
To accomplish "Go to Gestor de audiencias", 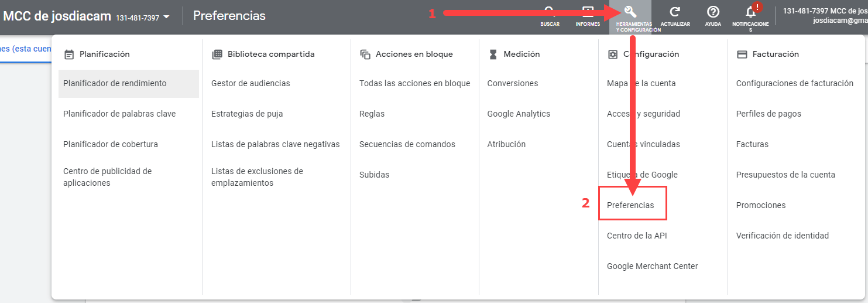I will [x=251, y=83].
